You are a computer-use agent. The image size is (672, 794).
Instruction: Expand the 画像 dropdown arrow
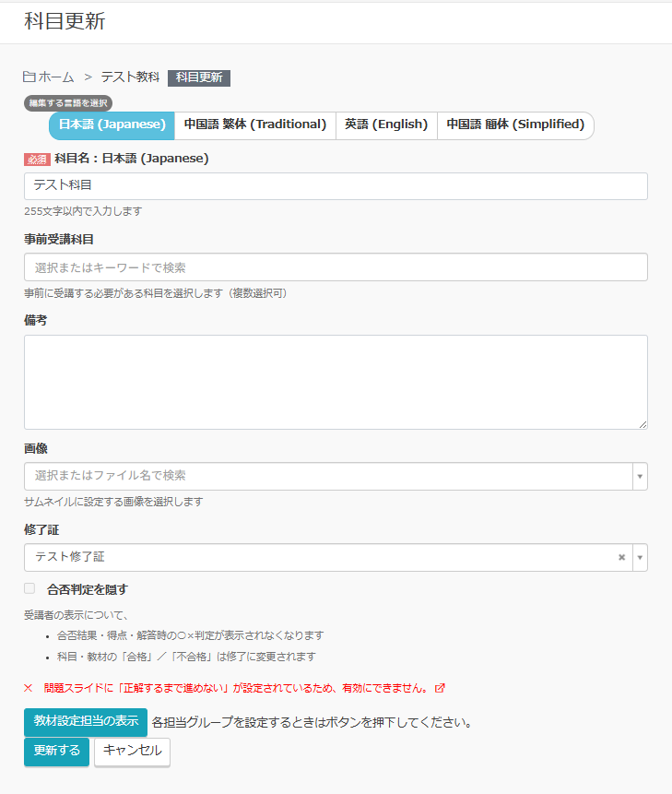point(640,476)
